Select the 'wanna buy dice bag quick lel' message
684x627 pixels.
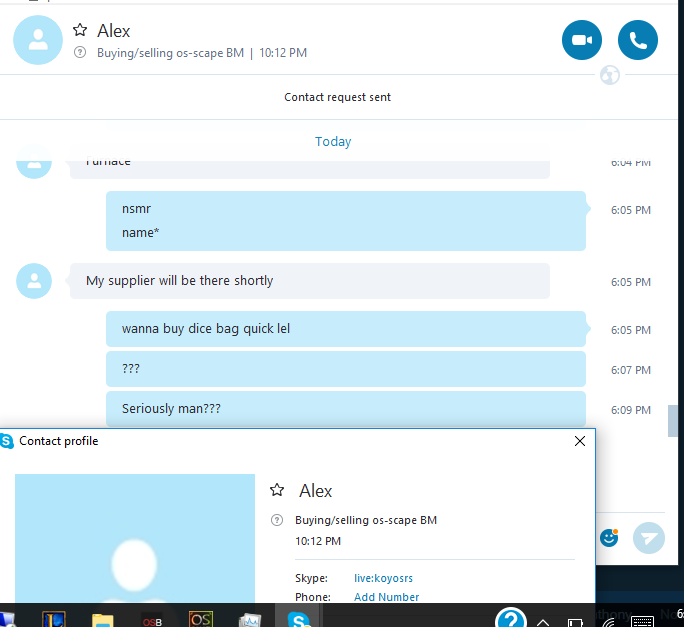(x=346, y=329)
